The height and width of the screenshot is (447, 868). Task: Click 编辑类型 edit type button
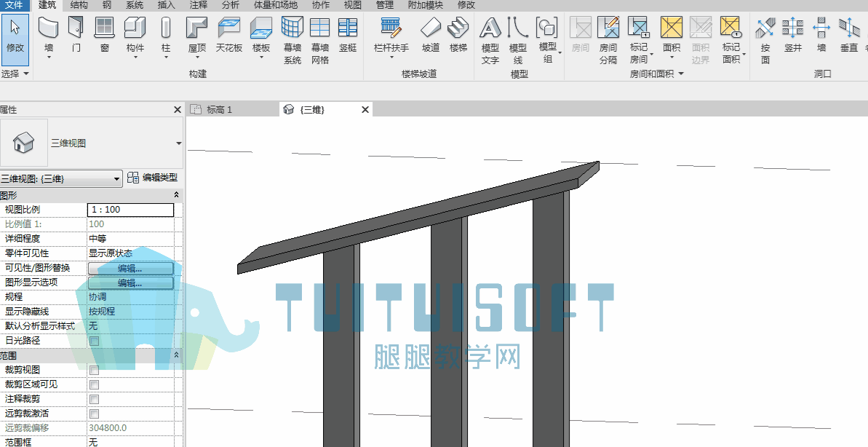[x=152, y=178]
